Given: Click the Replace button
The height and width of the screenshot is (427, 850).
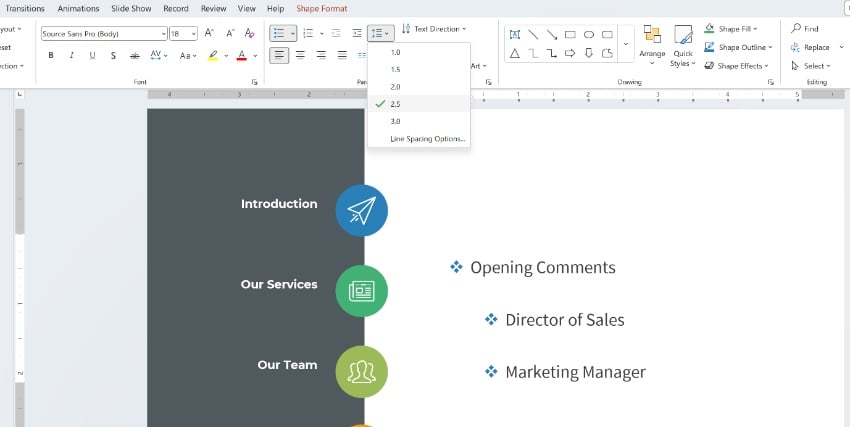Looking at the screenshot, I should (811, 47).
